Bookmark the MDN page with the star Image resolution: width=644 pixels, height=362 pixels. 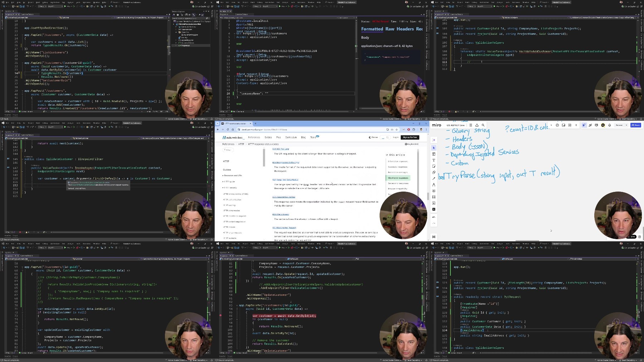tap(396, 130)
